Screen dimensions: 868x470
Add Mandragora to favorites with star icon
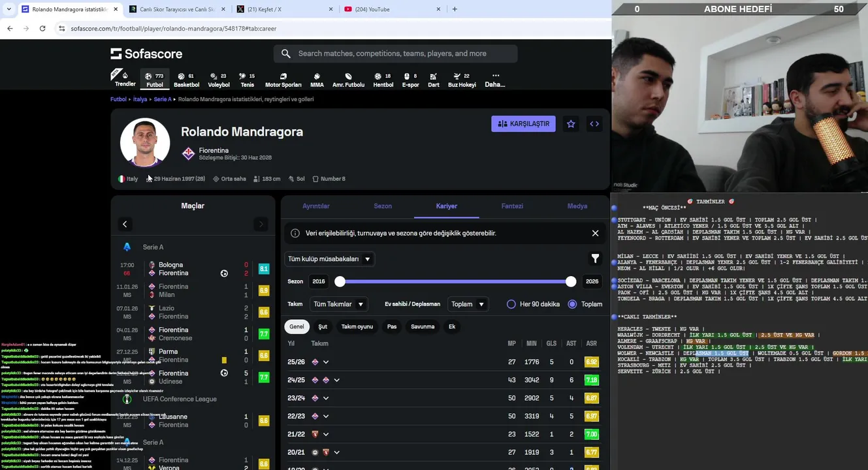tap(571, 124)
